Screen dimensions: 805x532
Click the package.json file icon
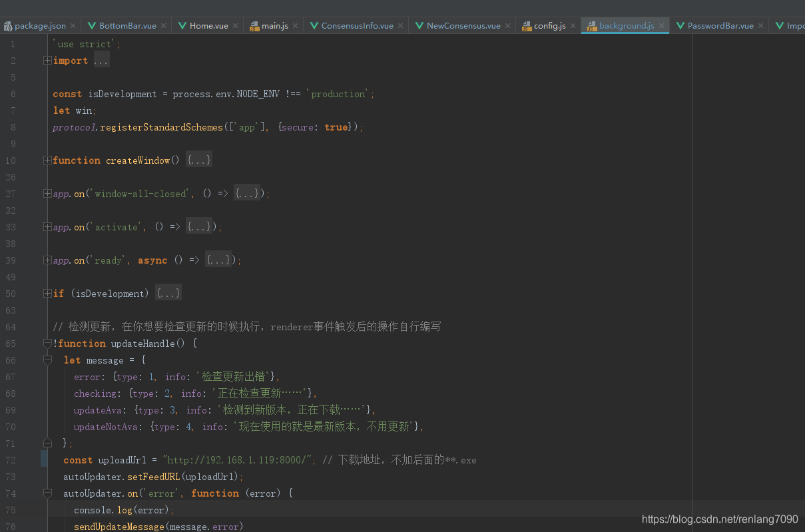(8, 26)
